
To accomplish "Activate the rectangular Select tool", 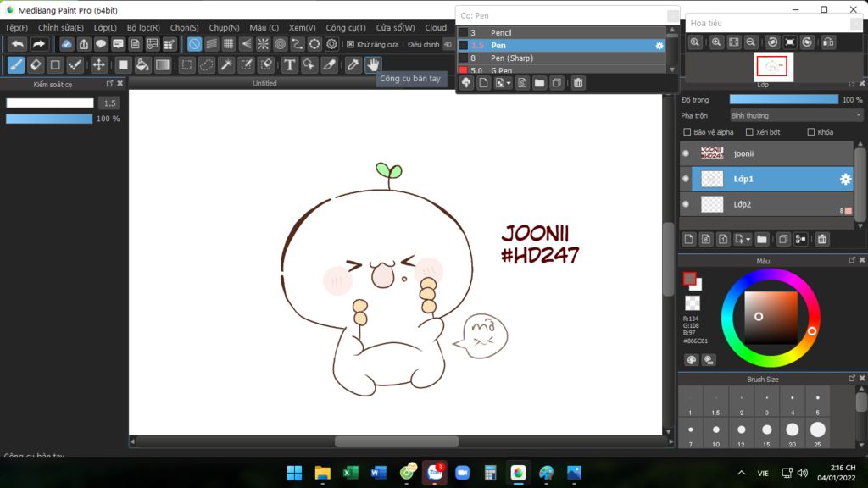I will (186, 64).
